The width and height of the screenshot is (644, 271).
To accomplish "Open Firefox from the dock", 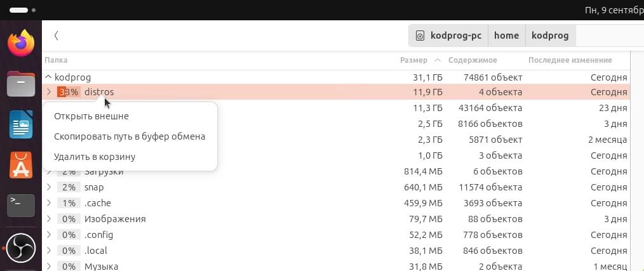I will coord(20,43).
